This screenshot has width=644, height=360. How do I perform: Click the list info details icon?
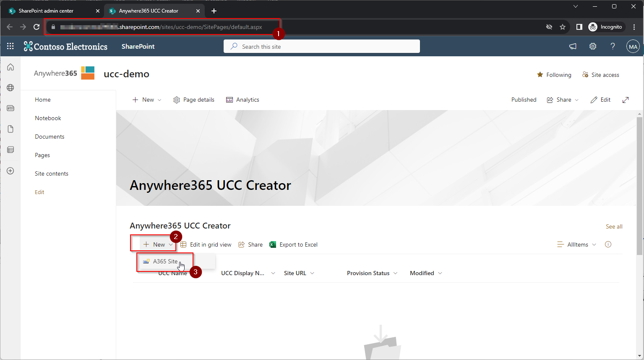[x=608, y=244]
